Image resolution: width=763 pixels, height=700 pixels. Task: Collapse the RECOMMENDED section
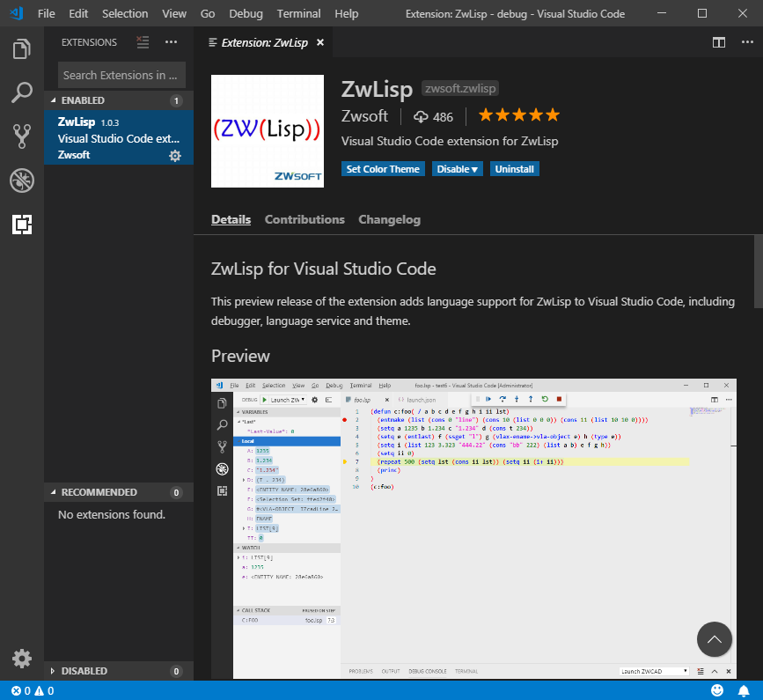pyautogui.click(x=118, y=492)
